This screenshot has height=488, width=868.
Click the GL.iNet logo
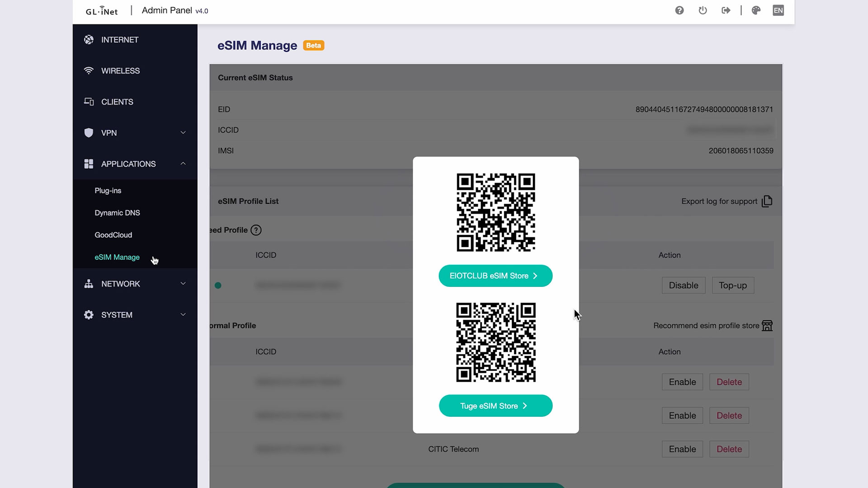click(102, 10)
